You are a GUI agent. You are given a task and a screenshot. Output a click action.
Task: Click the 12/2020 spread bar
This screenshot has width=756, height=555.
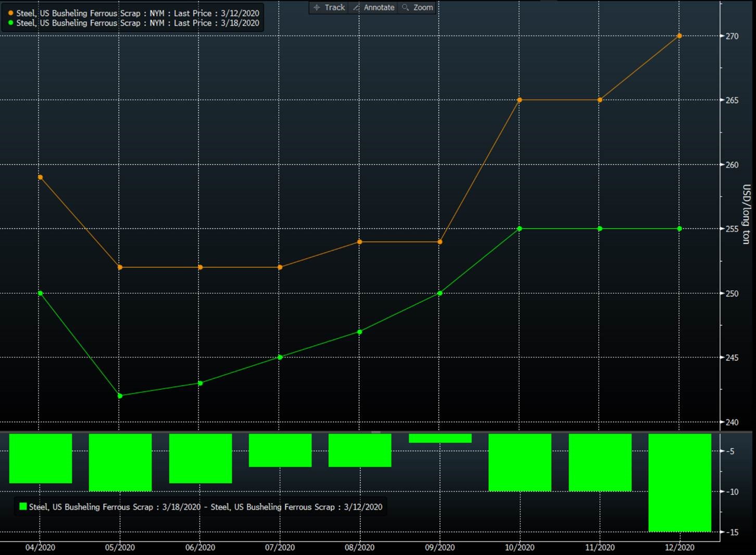click(679, 483)
